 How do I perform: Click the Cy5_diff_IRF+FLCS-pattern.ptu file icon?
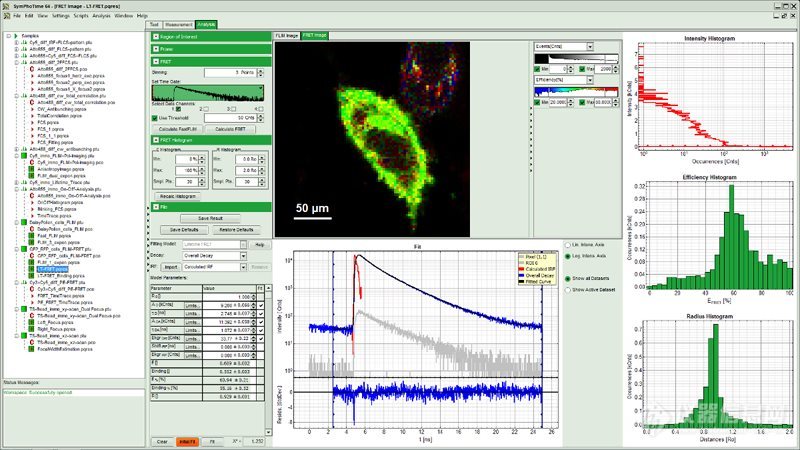point(25,40)
